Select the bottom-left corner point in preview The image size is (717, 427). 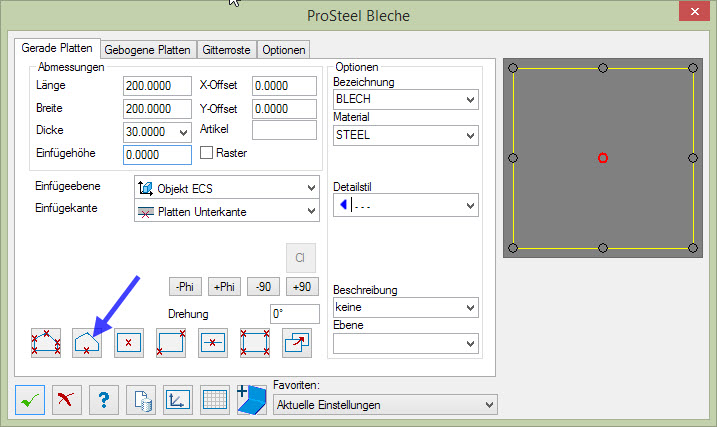pos(513,248)
